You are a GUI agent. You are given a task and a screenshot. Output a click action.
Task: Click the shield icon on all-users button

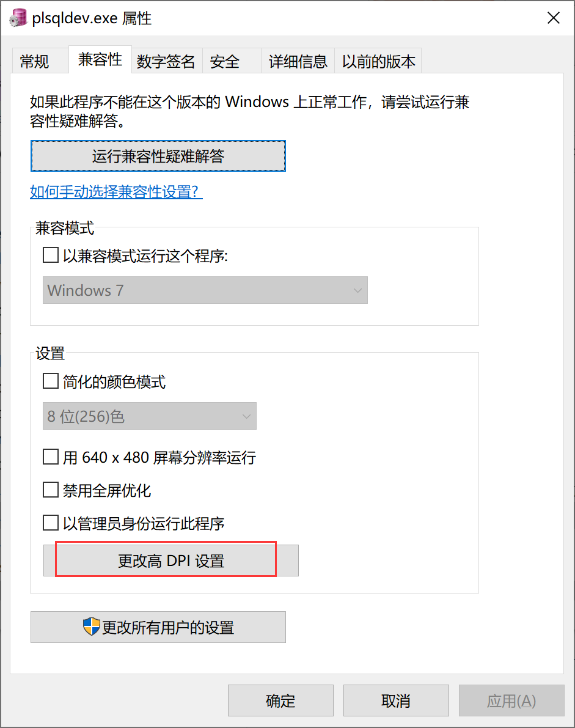[x=92, y=627]
